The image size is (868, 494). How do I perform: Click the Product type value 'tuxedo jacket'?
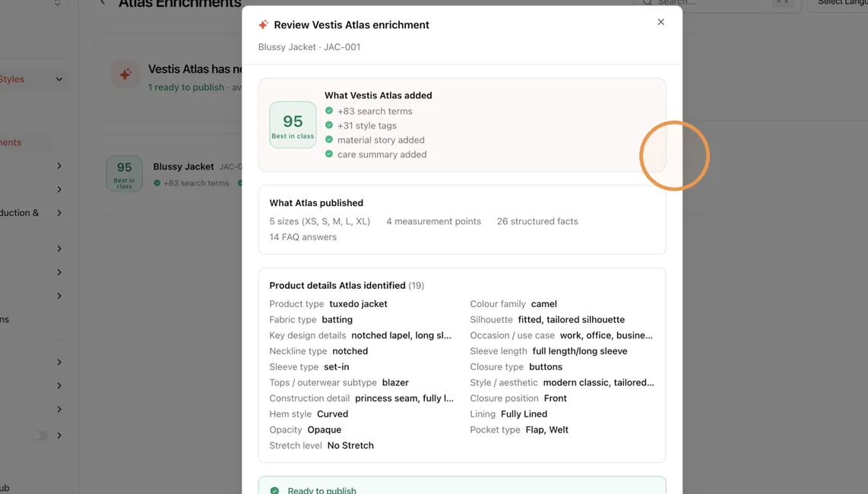(358, 303)
